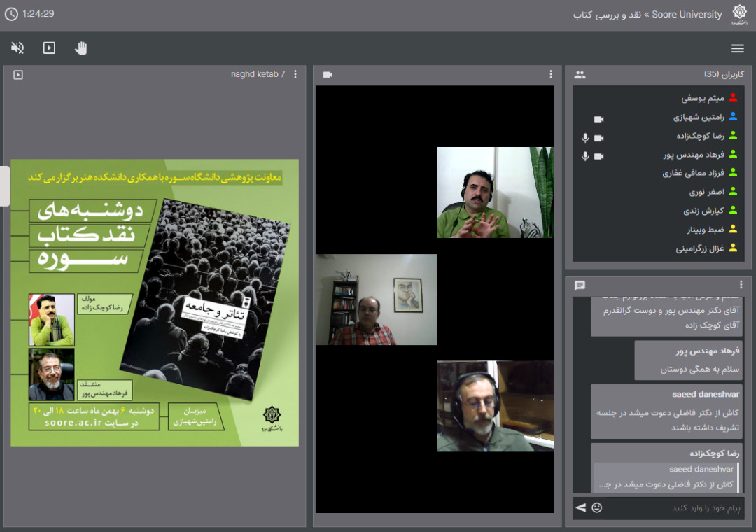Open the video panel options menu
Screen dimensions: 756x532
pos(551,74)
